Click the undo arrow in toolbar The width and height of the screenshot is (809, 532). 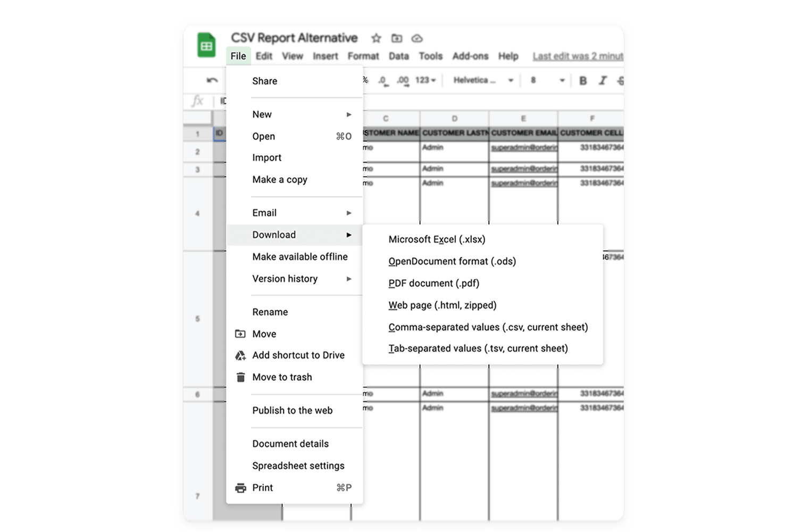tap(212, 80)
